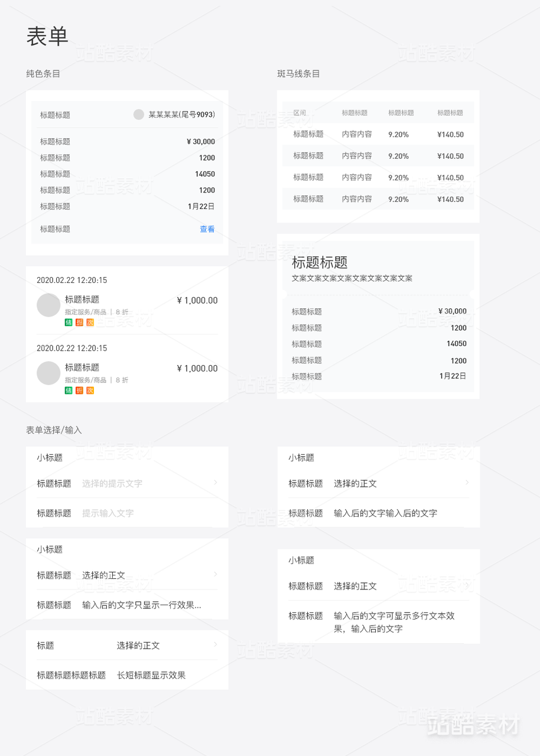Click 小标题 above the 选择的提示文字 row
The image size is (540, 756).
tap(50, 458)
